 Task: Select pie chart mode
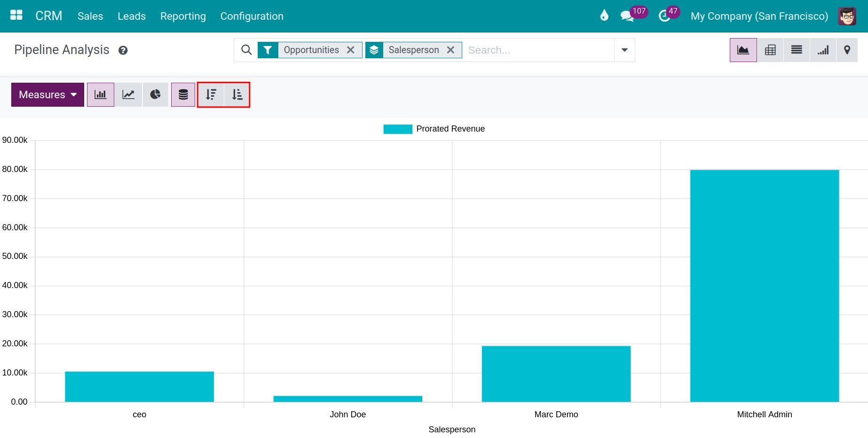156,94
